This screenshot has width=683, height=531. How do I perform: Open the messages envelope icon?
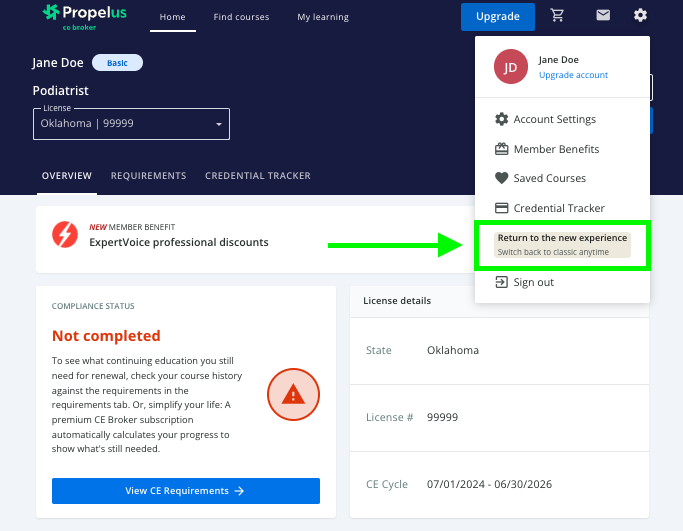603,16
